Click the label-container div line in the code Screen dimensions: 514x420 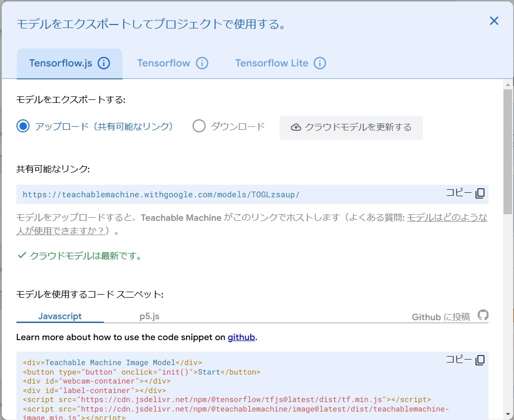(x=94, y=391)
